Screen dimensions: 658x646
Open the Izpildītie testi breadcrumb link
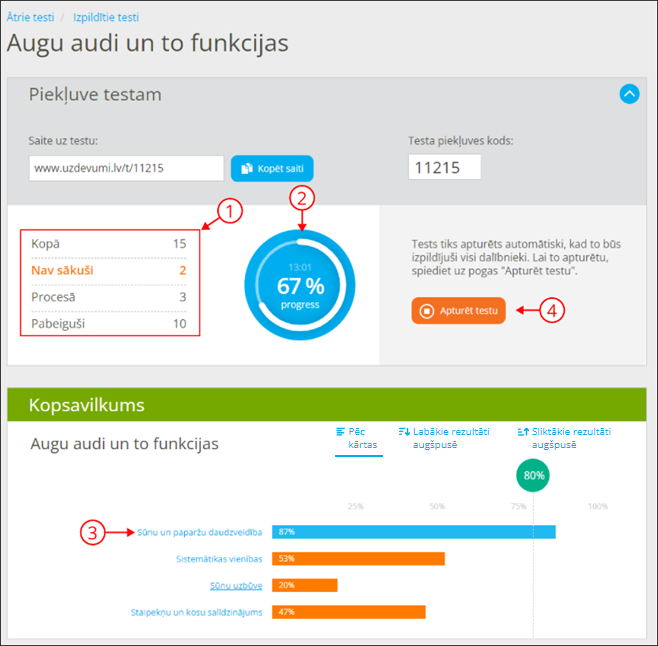click(106, 17)
